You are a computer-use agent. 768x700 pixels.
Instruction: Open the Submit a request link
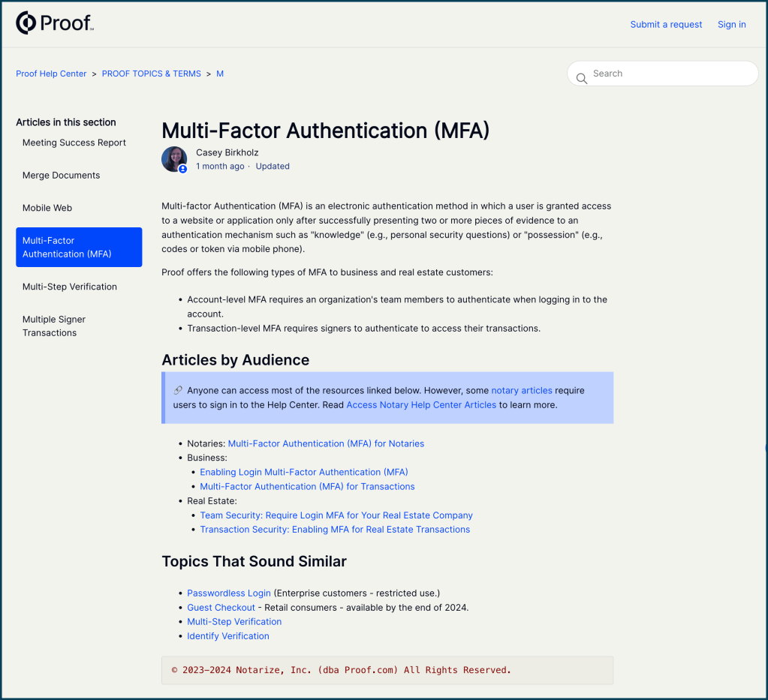(666, 25)
